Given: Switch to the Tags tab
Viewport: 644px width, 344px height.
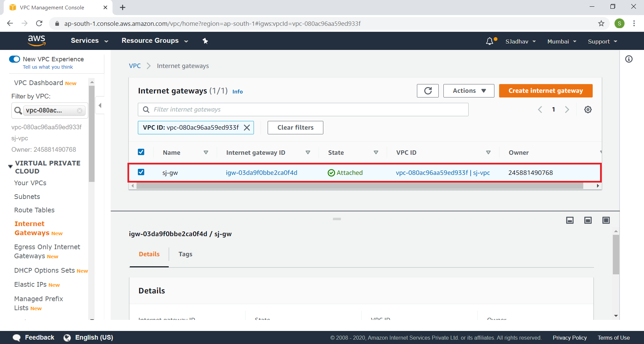Looking at the screenshot, I should (x=185, y=254).
